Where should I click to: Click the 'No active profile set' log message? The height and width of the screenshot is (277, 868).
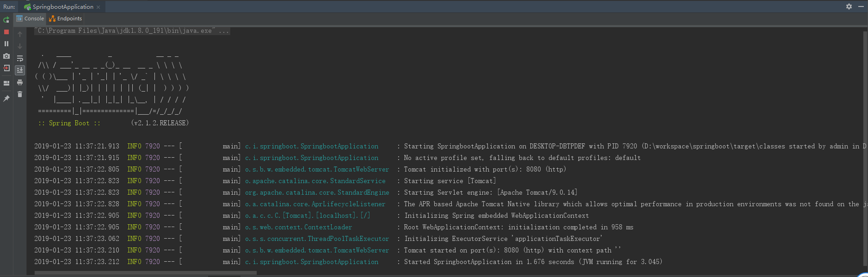pyautogui.click(x=523, y=158)
